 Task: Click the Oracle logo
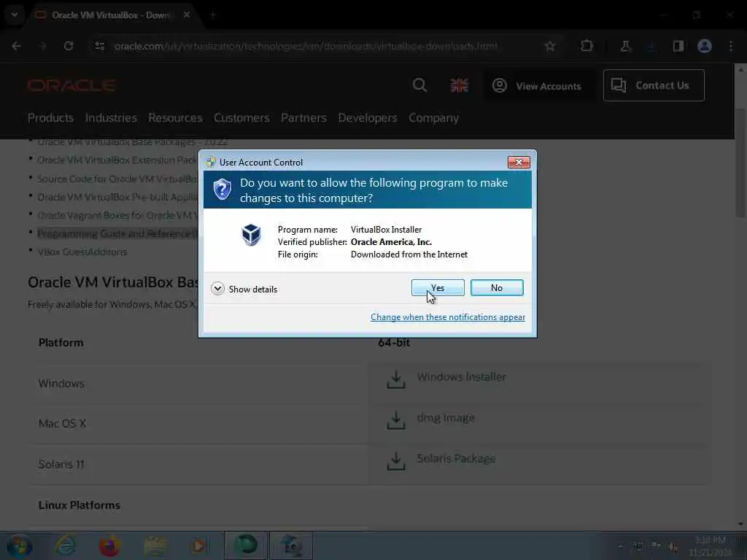(71, 86)
